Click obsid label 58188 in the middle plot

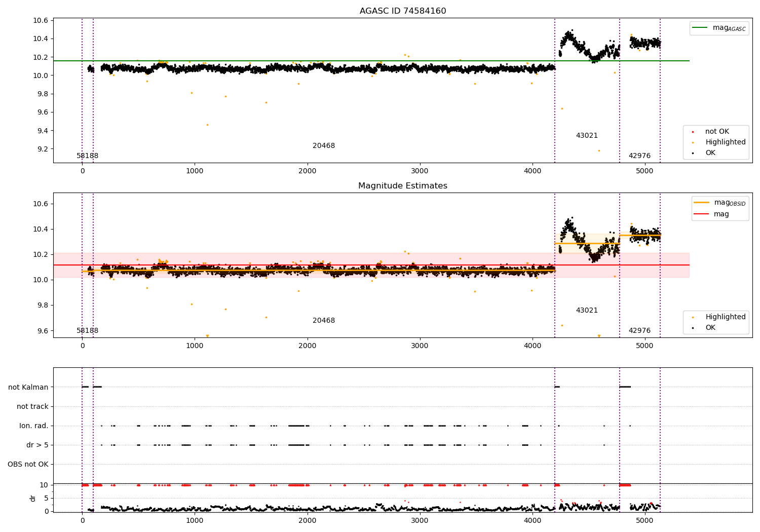coord(88,331)
